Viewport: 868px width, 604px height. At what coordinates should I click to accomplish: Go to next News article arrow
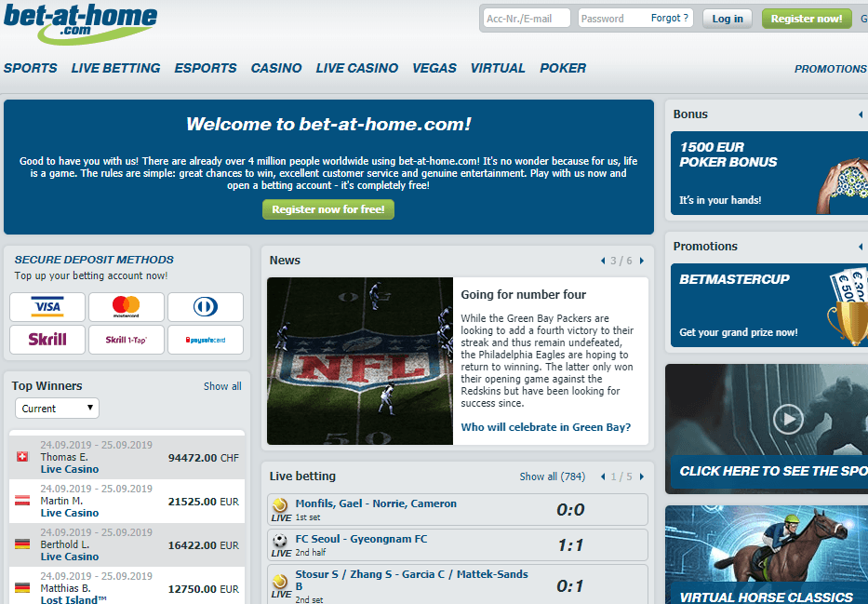coord(642,261)
